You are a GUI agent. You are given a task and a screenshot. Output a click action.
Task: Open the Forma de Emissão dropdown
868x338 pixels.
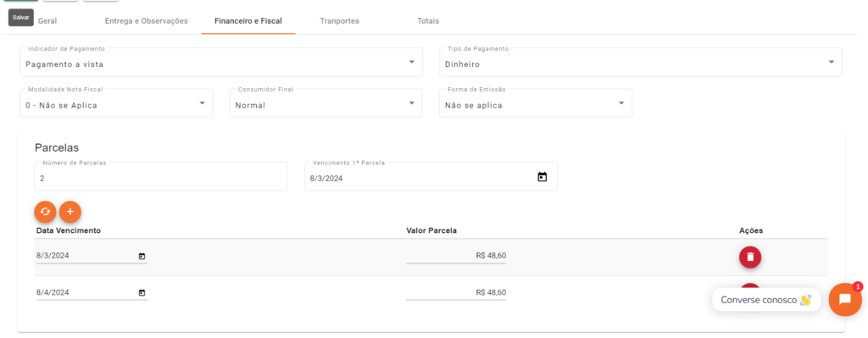pos(536,103)
